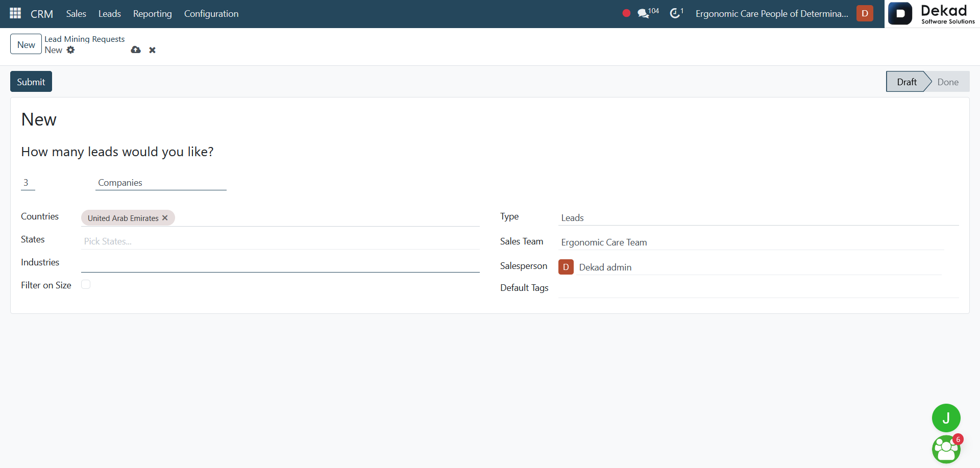Open the conversations icon showing 104
Viewport: 980px width, 468px height.
pos(648,13)
